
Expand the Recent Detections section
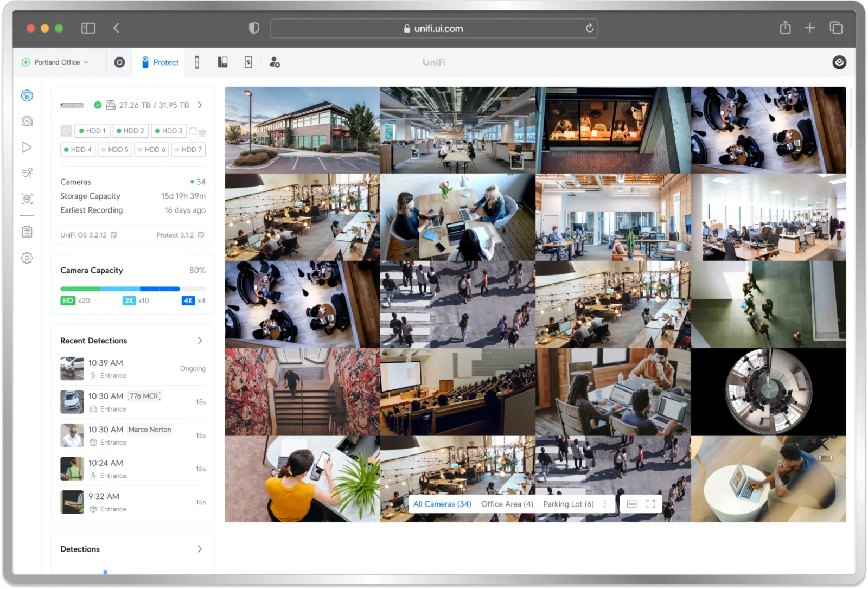click(200, 341)
